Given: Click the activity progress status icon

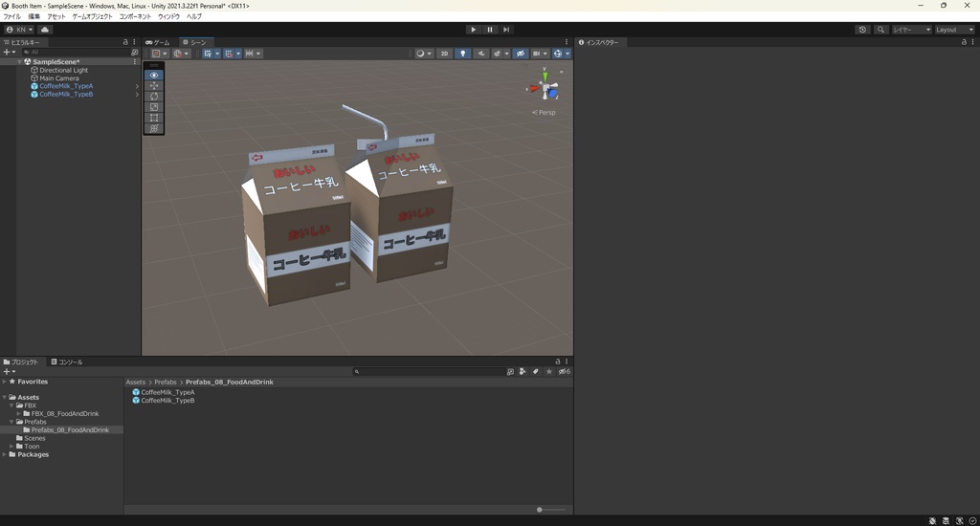Looking at the screenshot, I should click(x=972, y=520).
